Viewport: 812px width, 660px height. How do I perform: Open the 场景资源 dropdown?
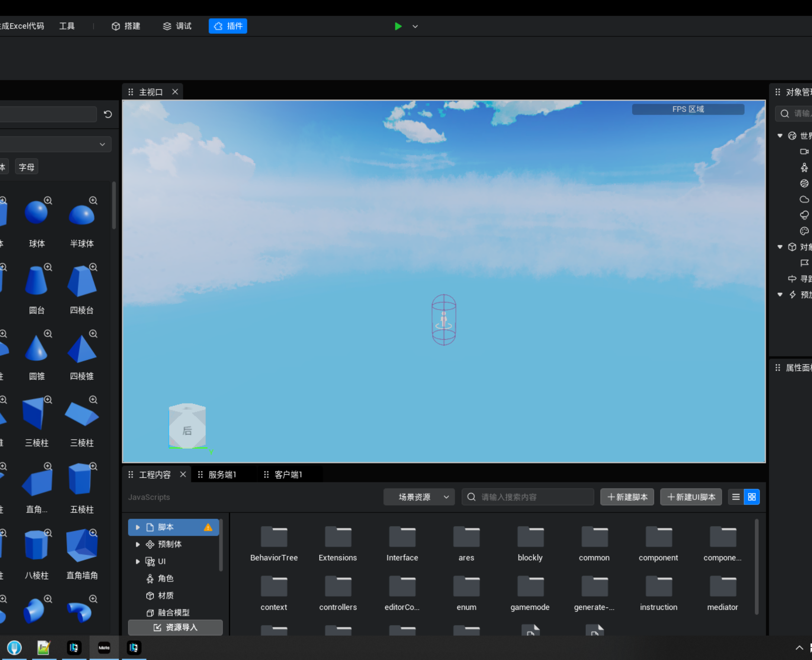coord(418,497)
